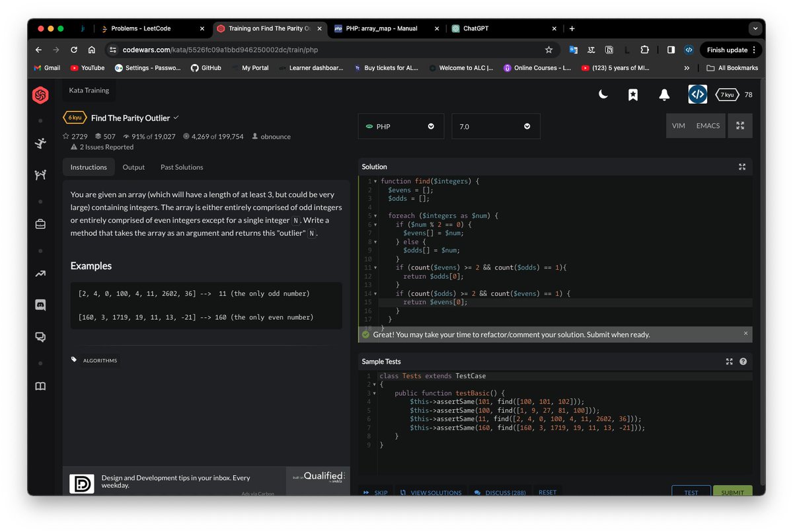Open the PHP language dropdown
Viewport: 793px width, 532px height.
(402, 126)
